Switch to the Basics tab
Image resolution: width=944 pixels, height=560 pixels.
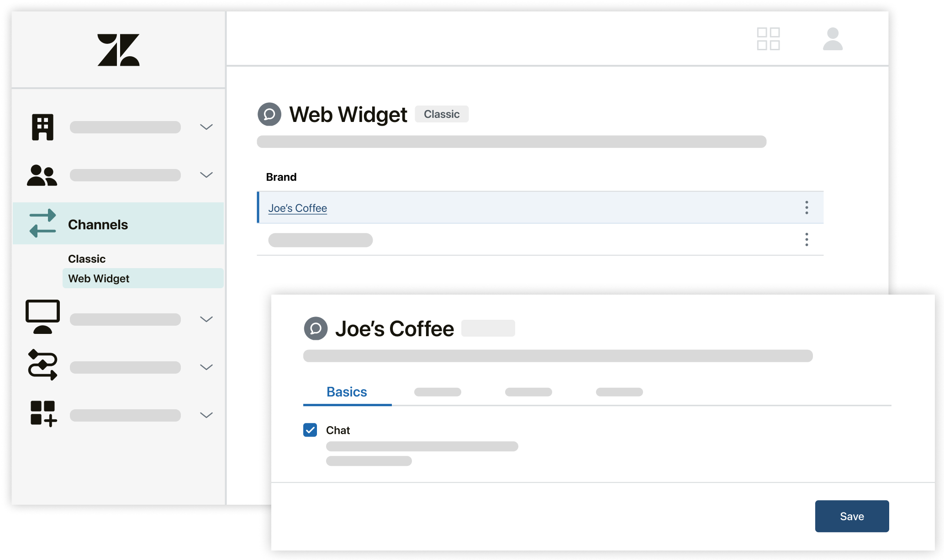point(347,391)
